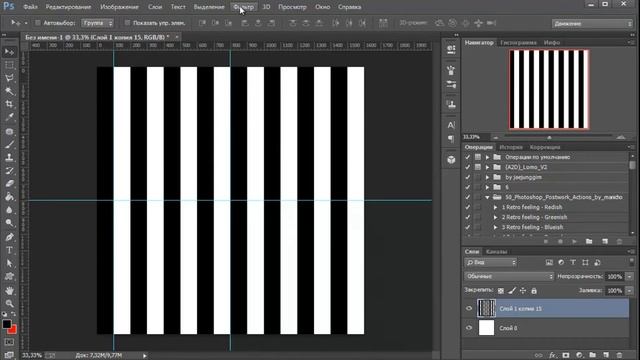Uncheck 1 Retro feeling - Redish action
This screenshot has height=360, width=640.
point(468,207)
